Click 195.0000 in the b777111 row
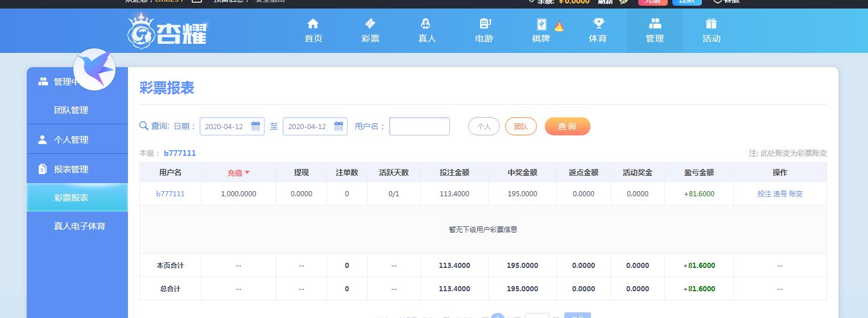This screenshot has height=318, width=868. 522,194
